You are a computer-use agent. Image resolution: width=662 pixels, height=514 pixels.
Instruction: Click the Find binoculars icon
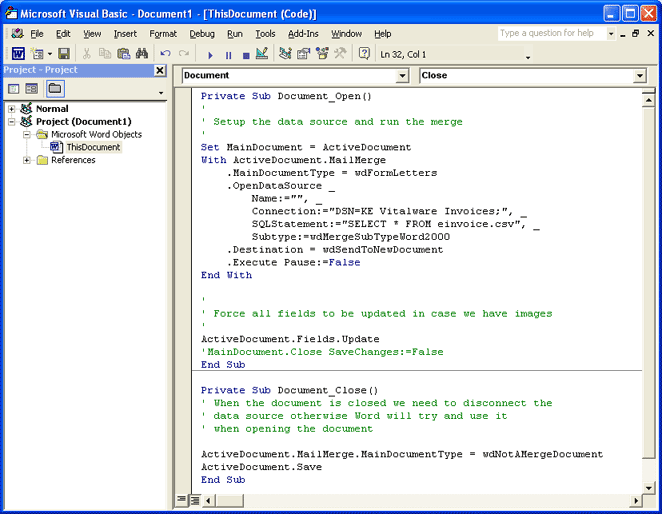click(142, 54)
